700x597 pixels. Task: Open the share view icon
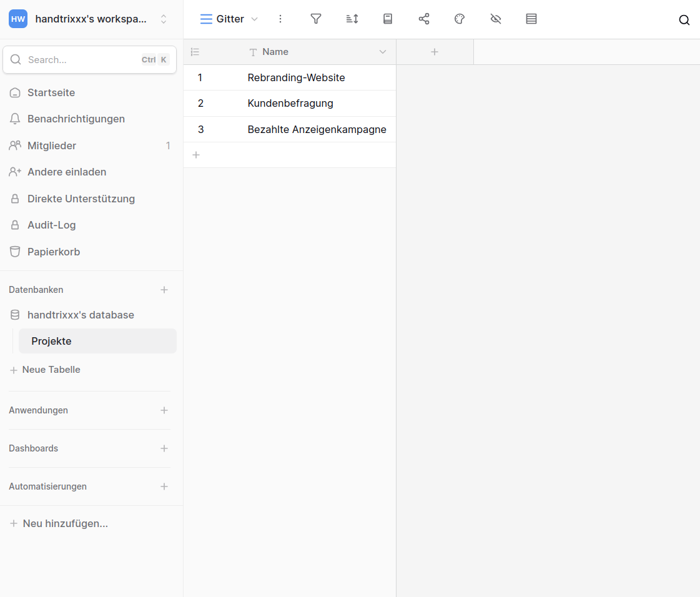(x=424, y=19)
